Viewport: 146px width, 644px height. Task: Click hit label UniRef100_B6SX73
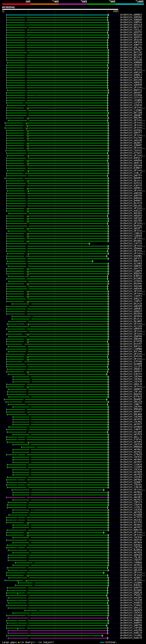click(x=131, y=27)
